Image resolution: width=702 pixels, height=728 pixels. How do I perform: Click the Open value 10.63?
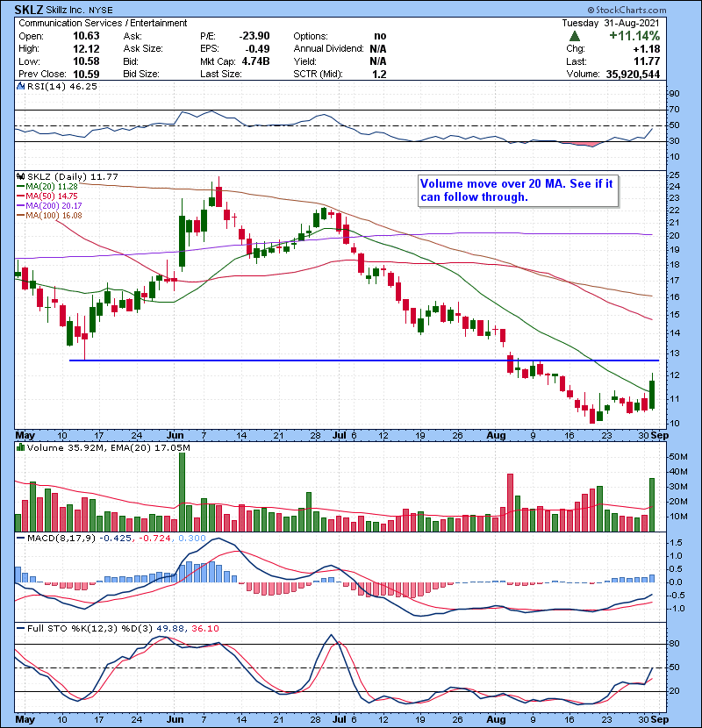click(x=86, y=36)
